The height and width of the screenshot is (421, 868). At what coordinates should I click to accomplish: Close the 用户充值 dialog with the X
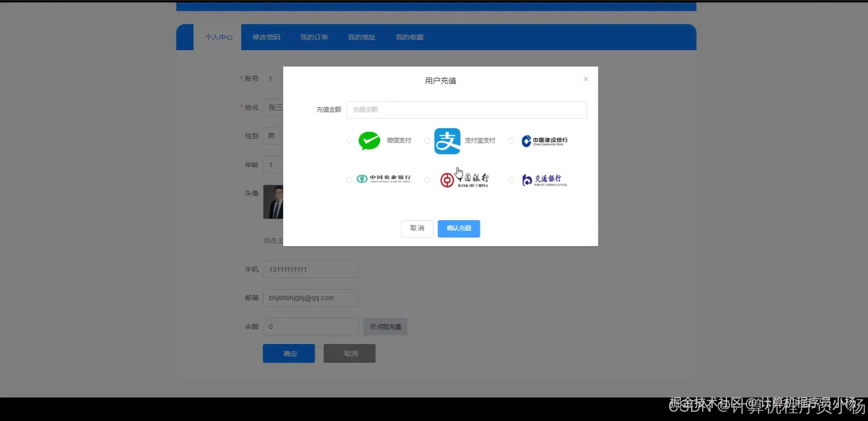pyautogui.click(x=586, y=79)
